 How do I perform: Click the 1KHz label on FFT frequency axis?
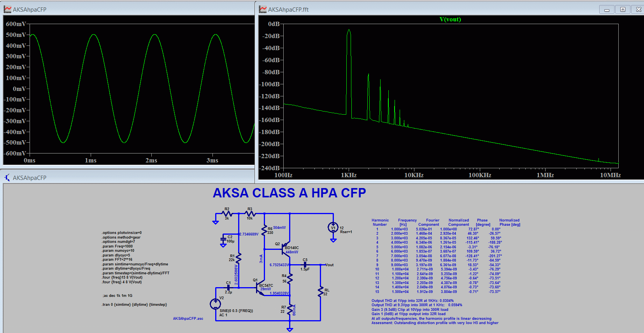click(x=349, y=175)
